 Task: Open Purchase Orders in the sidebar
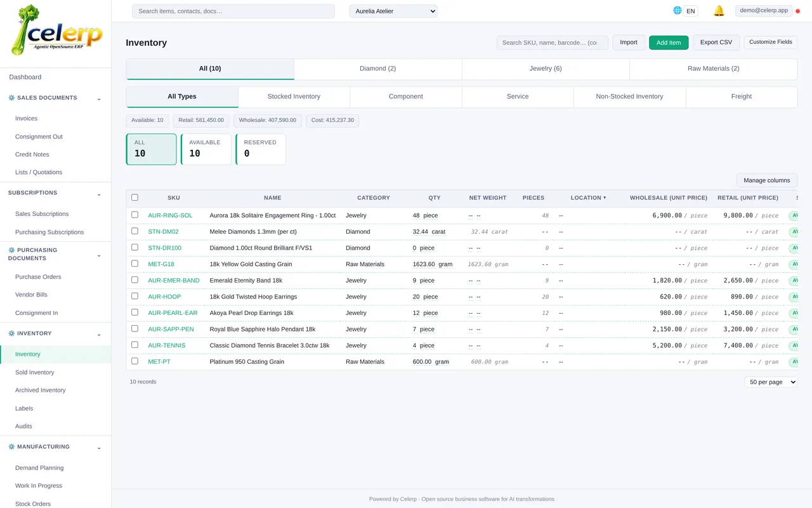38,277
